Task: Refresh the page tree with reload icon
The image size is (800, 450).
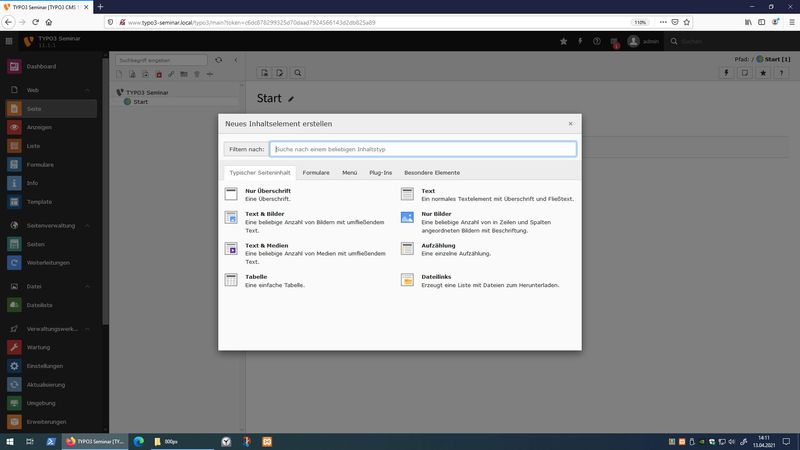Action: 219,60
